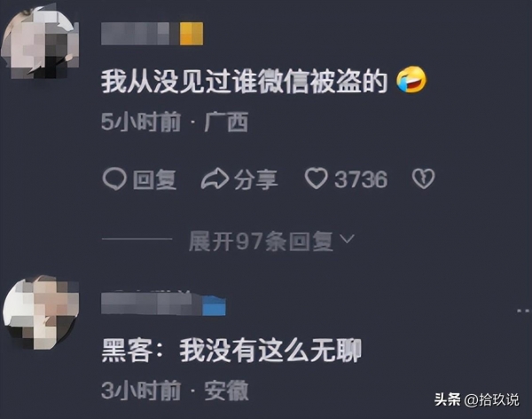The width and height of the screenshot is (532, 419).
Task: Select comment text 我从没见过谁微信被盗的
Action: (245, 81)
